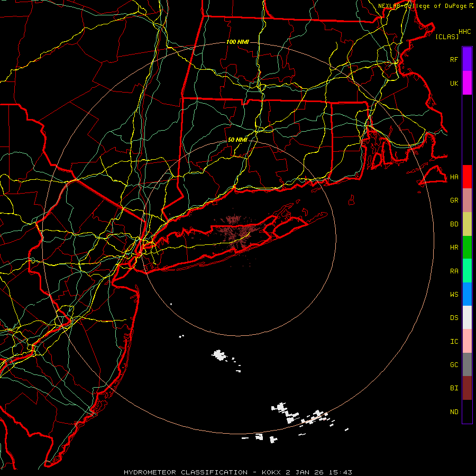Click the WS legend label
The image size is (476, 476).
pyautogui.click(x=454, y=295)
